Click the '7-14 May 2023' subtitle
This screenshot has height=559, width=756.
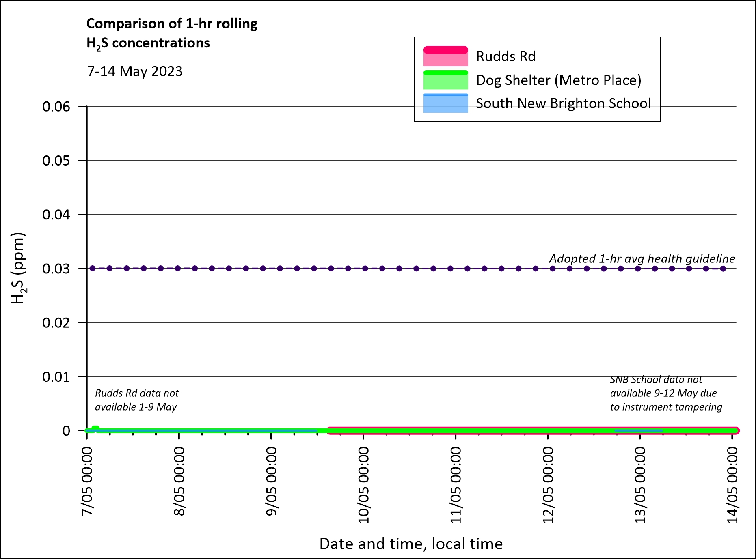click(x=135, y=71)
